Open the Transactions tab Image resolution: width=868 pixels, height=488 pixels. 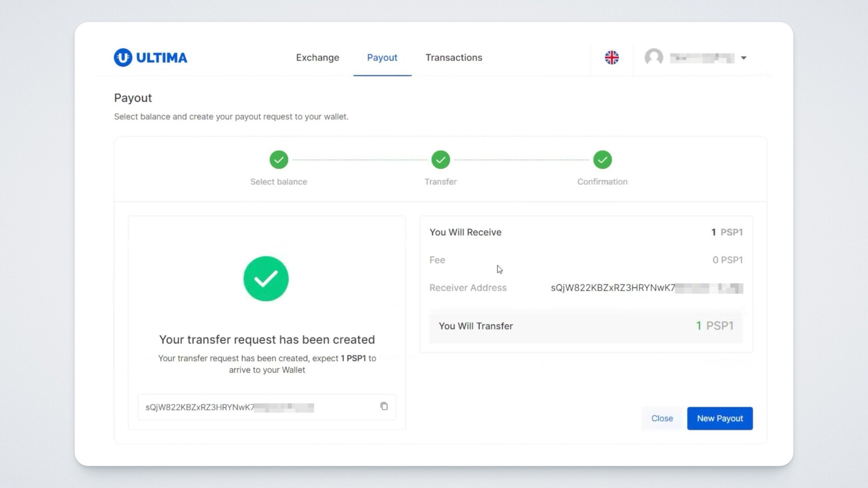(453, 57)
